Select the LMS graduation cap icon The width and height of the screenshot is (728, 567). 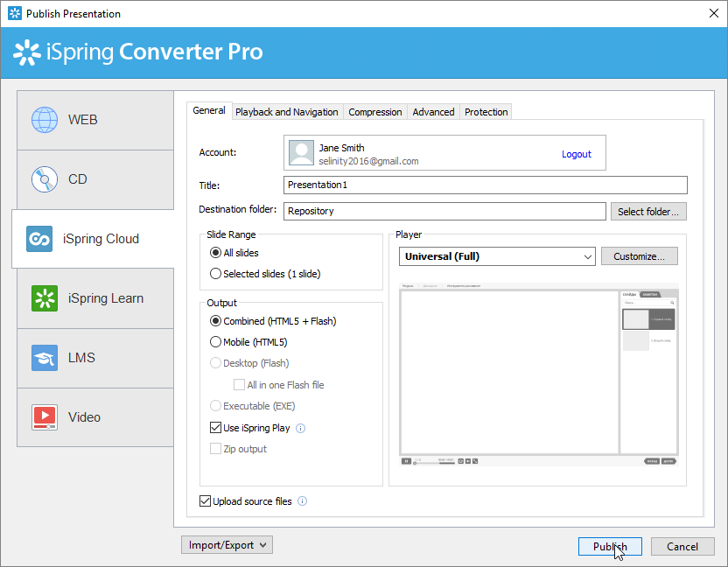(x=45, y=358)
